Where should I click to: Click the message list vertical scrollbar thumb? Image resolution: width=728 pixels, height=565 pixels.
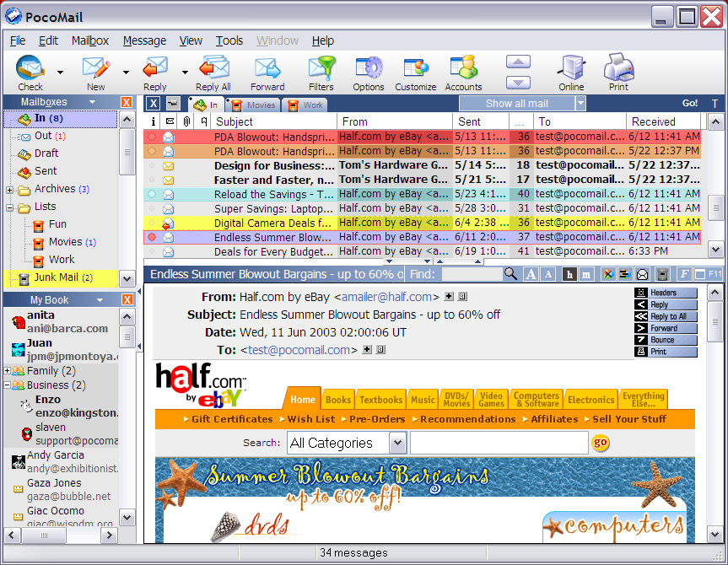(x=715, y=207)
